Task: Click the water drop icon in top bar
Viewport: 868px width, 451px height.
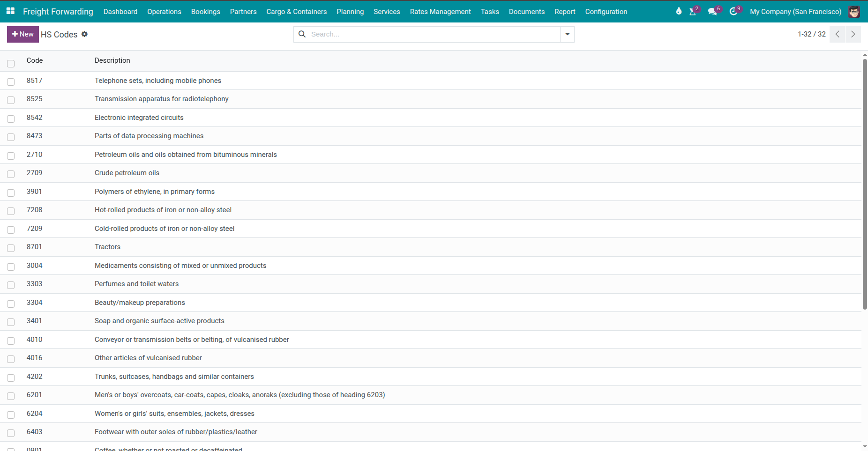Action: pyautogui.click(x=679, y=11)
